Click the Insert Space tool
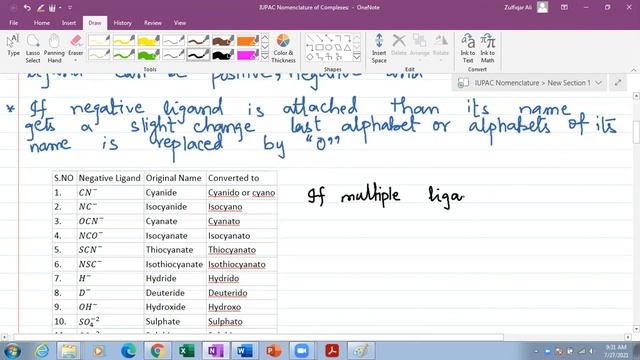 379,49
